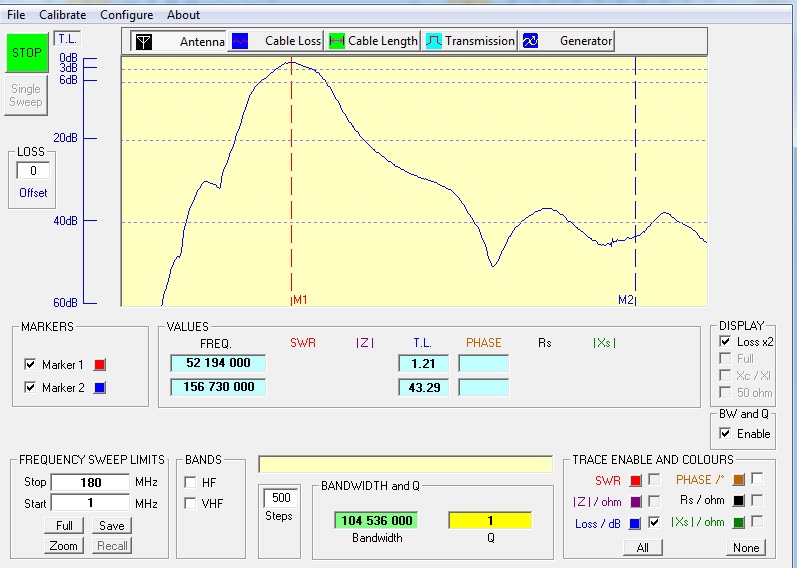The height and width of the screenshot is (573, 801).
Task: Select the Generator mode icon
Action: coord(531,41)
